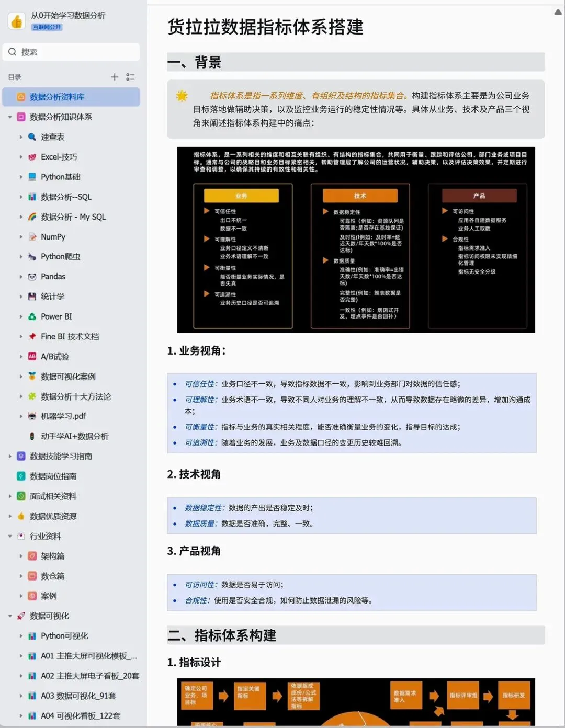
Task: Click the 互联网公开 badge
Action: pyautogui.click(x=47, y=27)
